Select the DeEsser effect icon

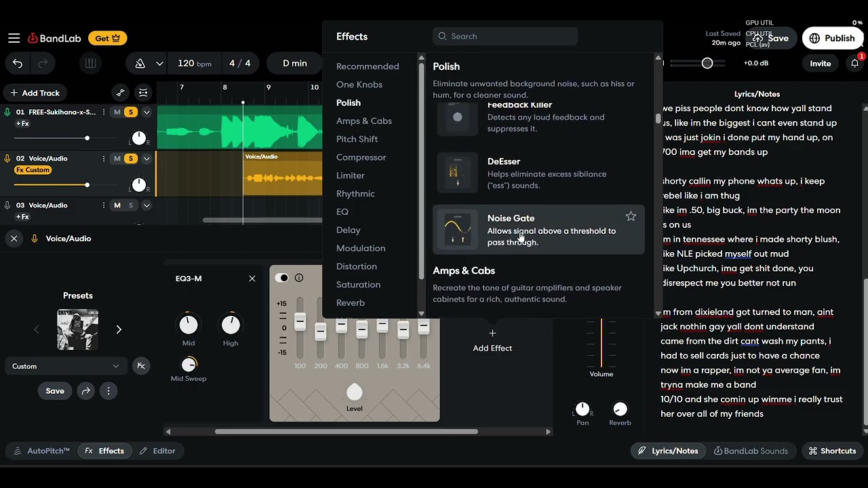457,173
